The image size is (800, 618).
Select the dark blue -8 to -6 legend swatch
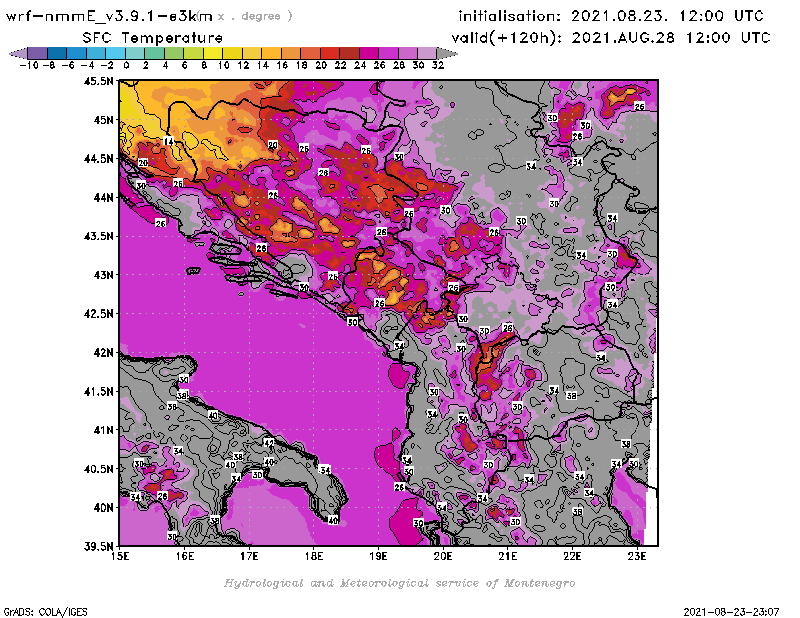57,53
